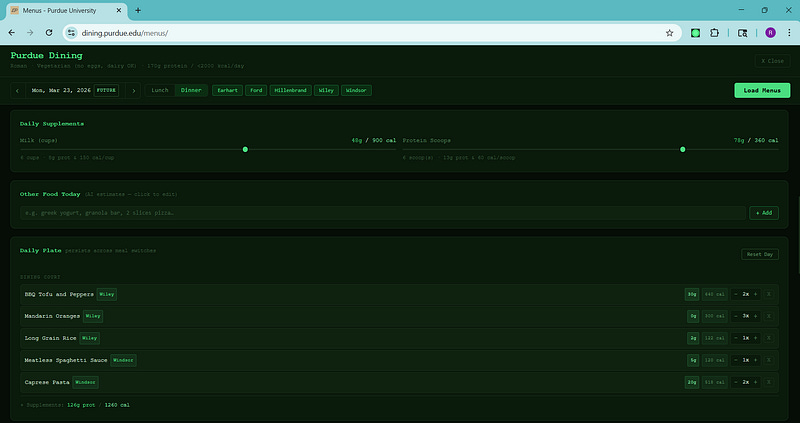Go to previous day arrow
800x423 pixels.
[x=17, y=90]
